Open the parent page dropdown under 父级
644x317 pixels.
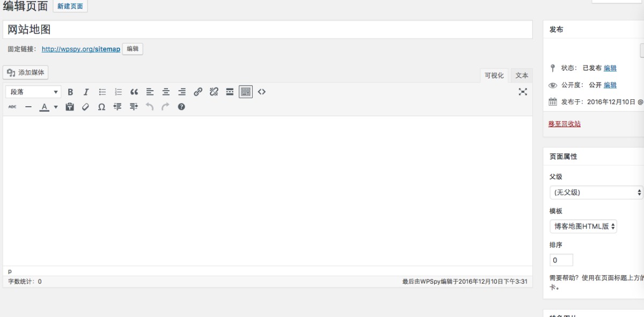(596, 192)
